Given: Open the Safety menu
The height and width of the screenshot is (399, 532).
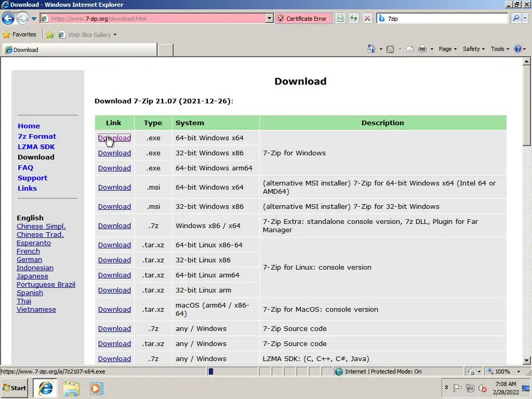Looking at the screenshot, I should [x=474, y=49].
